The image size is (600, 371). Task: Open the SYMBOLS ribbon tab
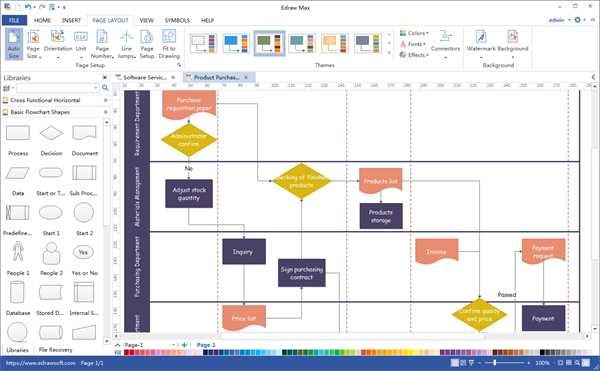tap(177, 20)
